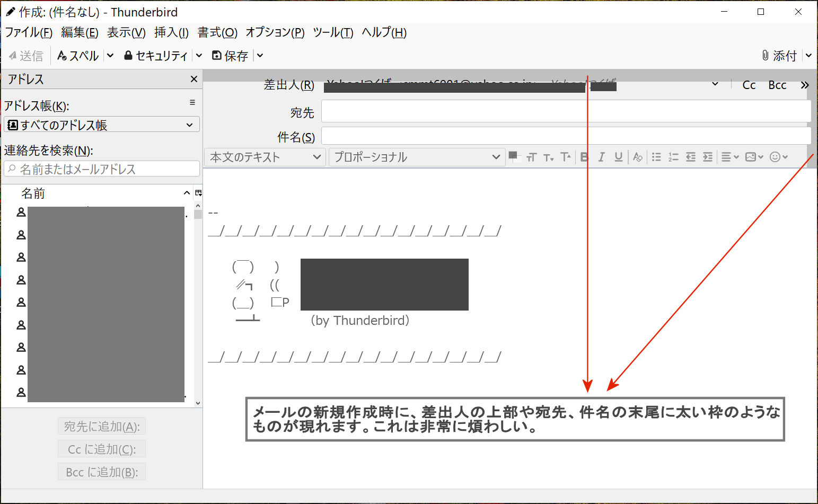Click the smaller font size icon
Image resolution: width=818 pixels, height=504 pixels.
548,157
